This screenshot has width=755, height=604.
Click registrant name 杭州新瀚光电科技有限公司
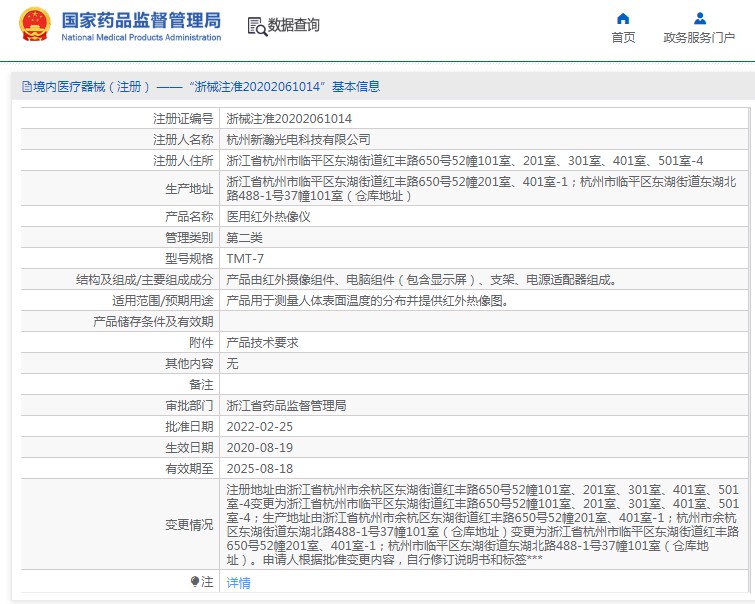[x=298, y=139]
